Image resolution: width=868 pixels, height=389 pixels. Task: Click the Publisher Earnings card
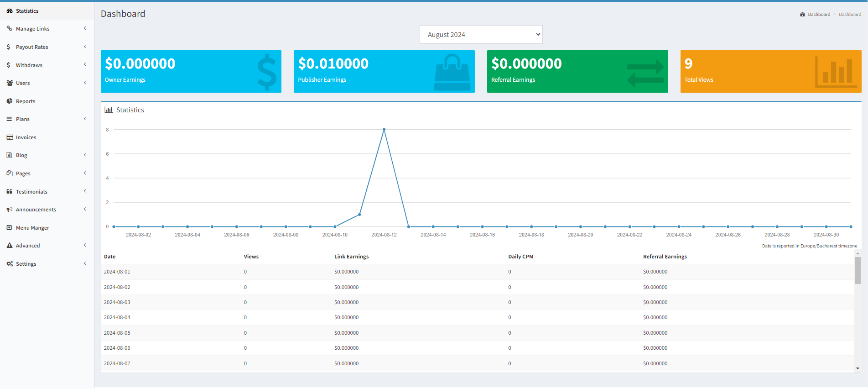(384, 72)
